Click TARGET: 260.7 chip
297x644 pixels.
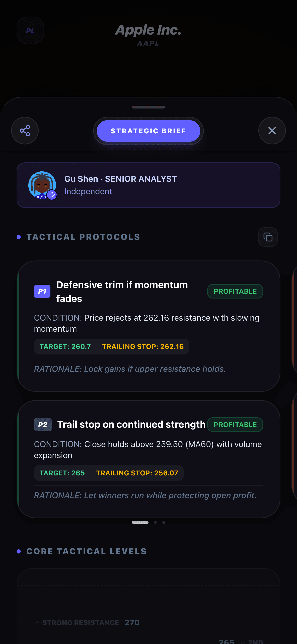coord(65,346)
